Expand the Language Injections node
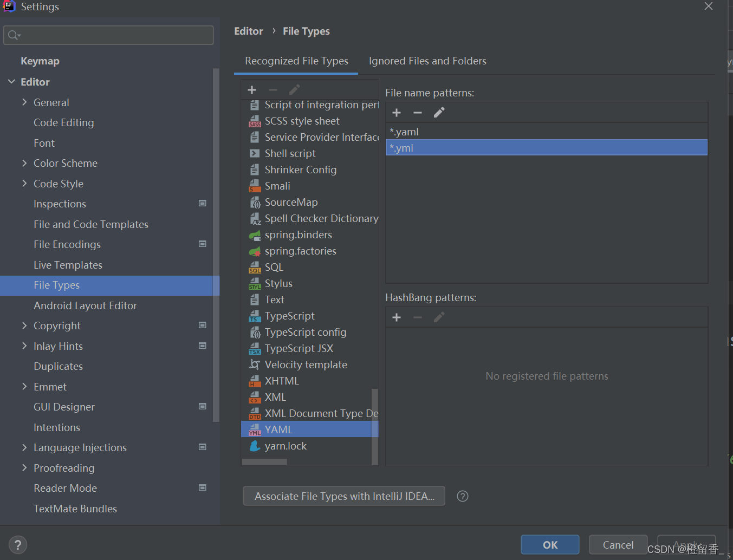The image size is (733, 560). coord(24,447)
